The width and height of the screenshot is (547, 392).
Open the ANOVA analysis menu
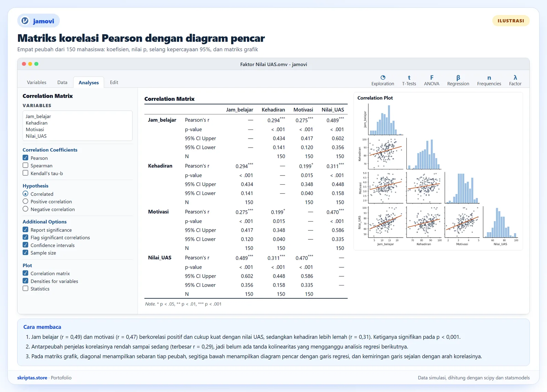pos(431,81)
